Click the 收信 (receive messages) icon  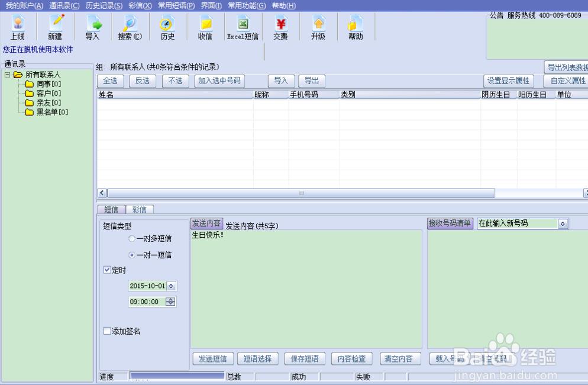coord(205,26)
